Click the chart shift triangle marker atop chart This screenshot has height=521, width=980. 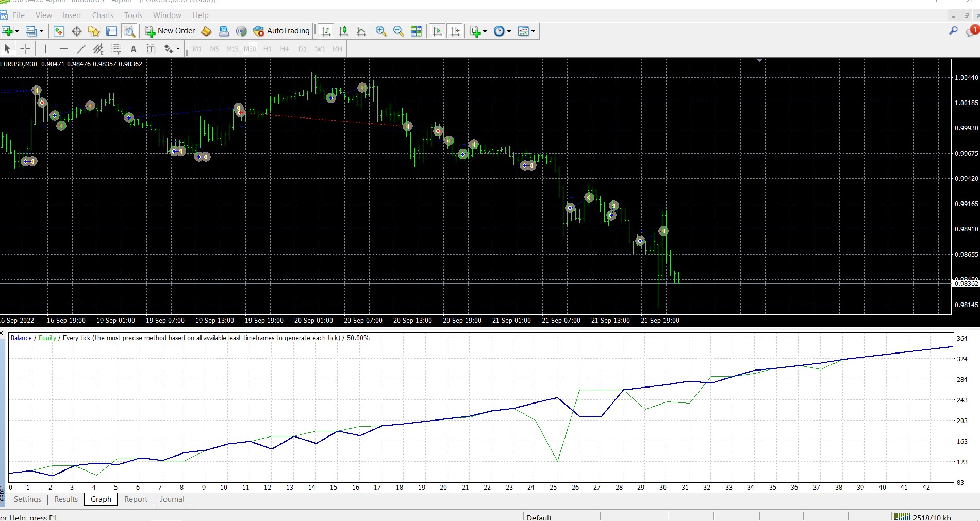759,61
